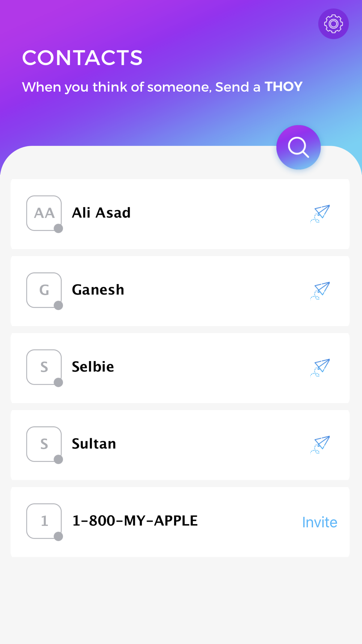Tap the magnifying glass search button
This screenshot has height=644, width=362.
pyautogui.click(x=298, y=147)
